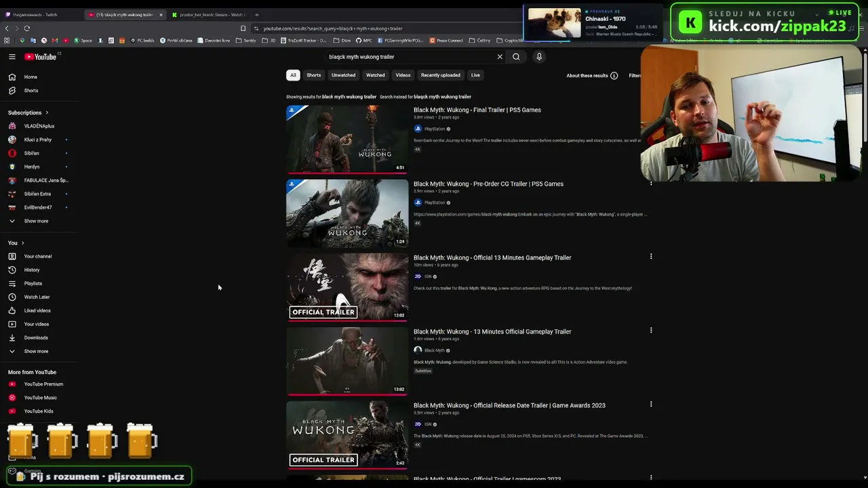The width and height of the screenshot is (868, 488).
Task: Select the Recently uploaded filter chip
Action: (x=440, y=75)
